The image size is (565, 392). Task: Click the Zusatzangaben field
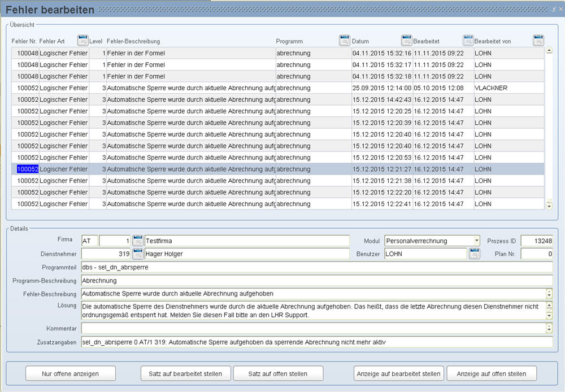coord(317,342)
